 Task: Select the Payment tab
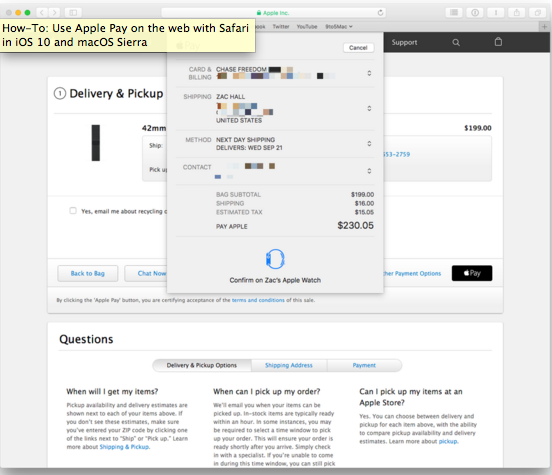point(364,365)
